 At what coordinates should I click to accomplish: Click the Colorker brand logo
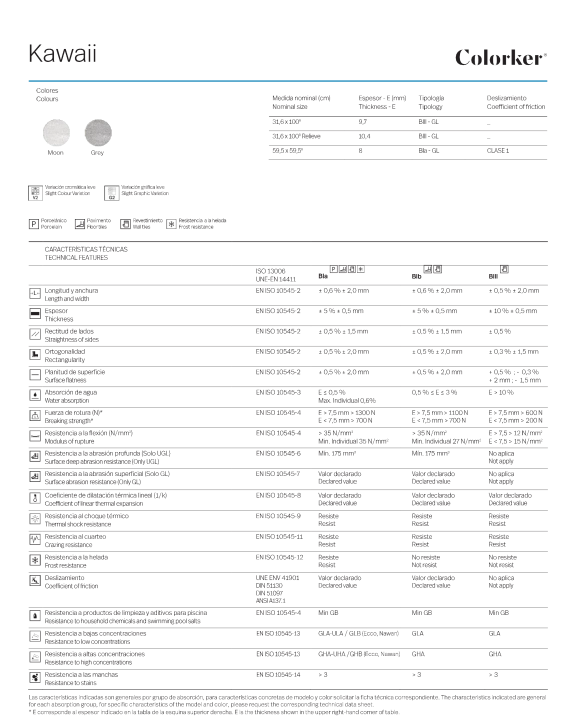tap(501, 57)
